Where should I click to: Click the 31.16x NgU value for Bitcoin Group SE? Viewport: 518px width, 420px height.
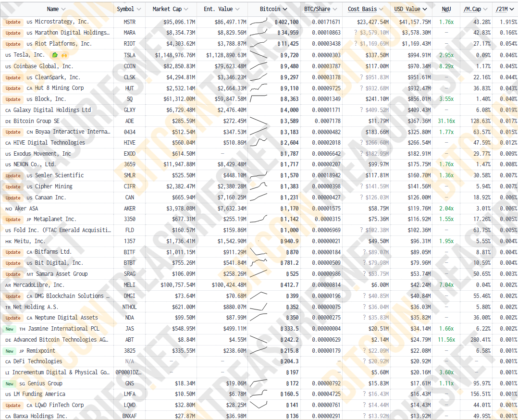click(x=446, y=121)
